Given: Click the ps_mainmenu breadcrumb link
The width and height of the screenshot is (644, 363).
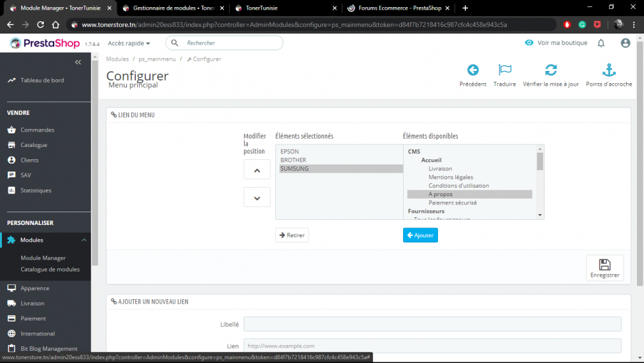Looking at the screenshot, I should coord(157,59).
